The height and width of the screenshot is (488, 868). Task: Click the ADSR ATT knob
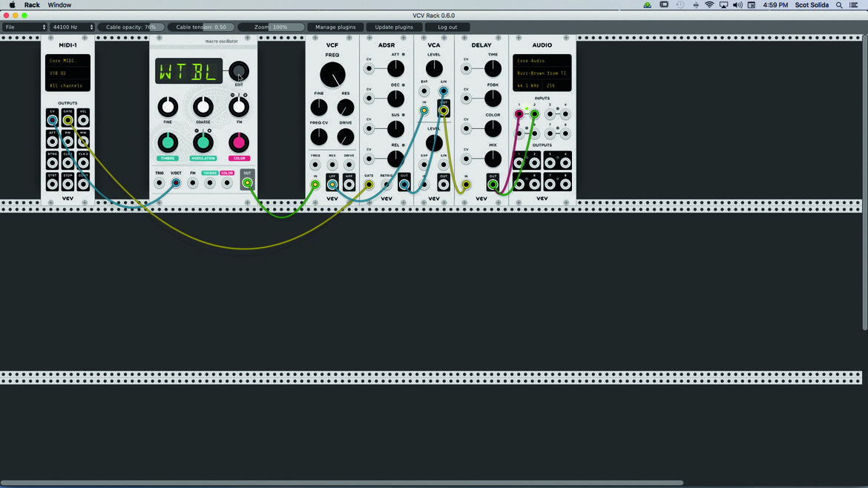[x=395, y=69]
